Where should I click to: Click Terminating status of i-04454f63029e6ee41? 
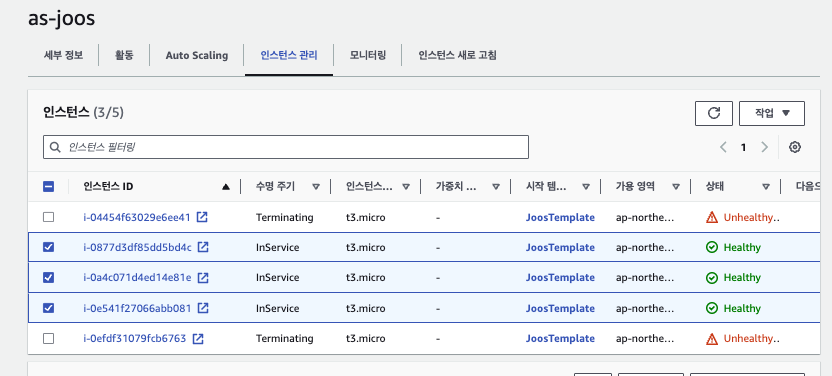point(284,217)
